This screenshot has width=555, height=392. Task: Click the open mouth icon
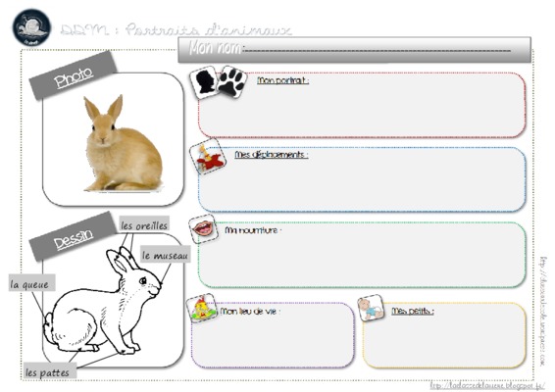pos(203,228)
